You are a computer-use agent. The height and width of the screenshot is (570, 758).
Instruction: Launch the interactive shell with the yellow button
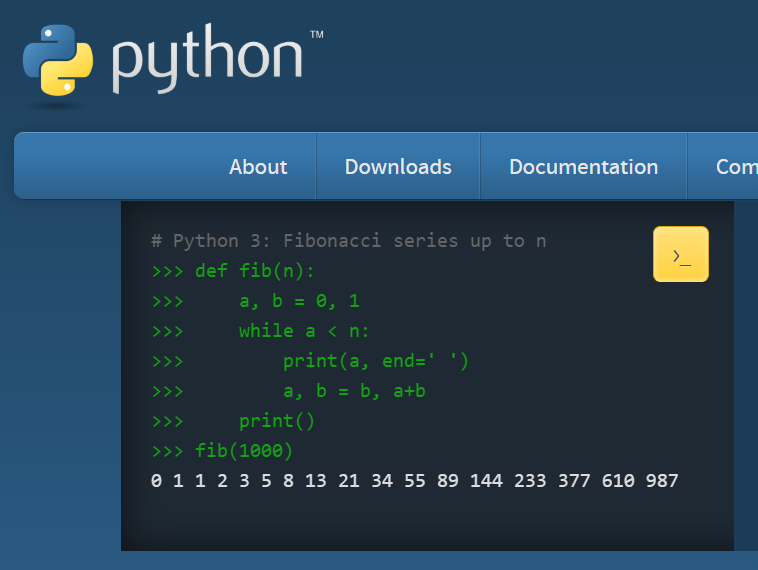[681, 254]
